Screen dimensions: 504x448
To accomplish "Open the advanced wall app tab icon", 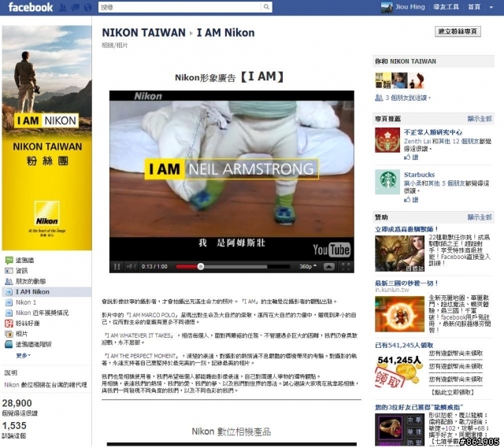I will point(9,345).
